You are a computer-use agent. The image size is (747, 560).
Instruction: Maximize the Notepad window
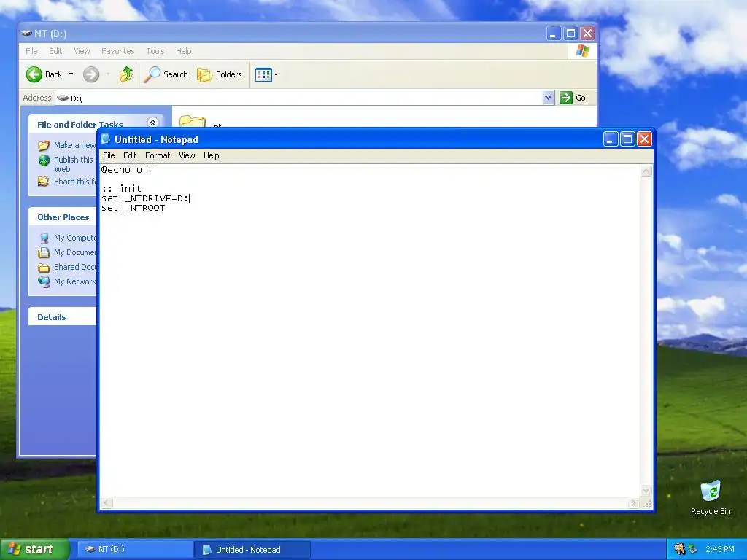(627, 139)
